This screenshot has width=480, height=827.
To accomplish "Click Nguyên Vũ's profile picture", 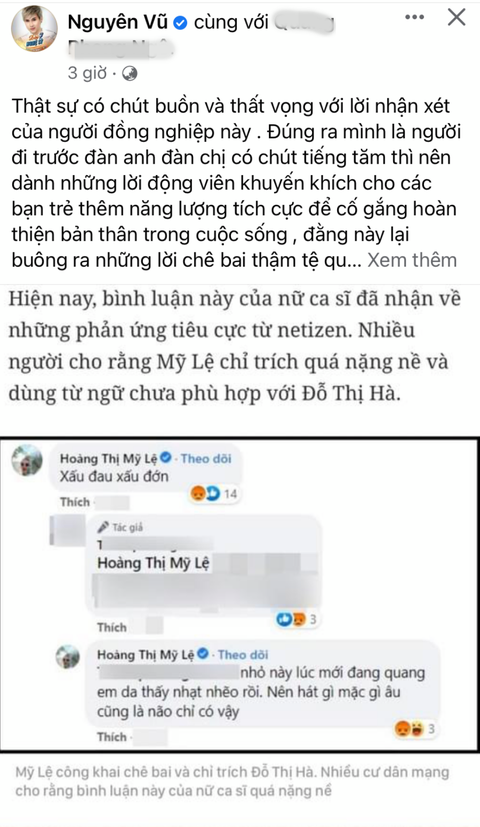I will (x=34, y=29).
